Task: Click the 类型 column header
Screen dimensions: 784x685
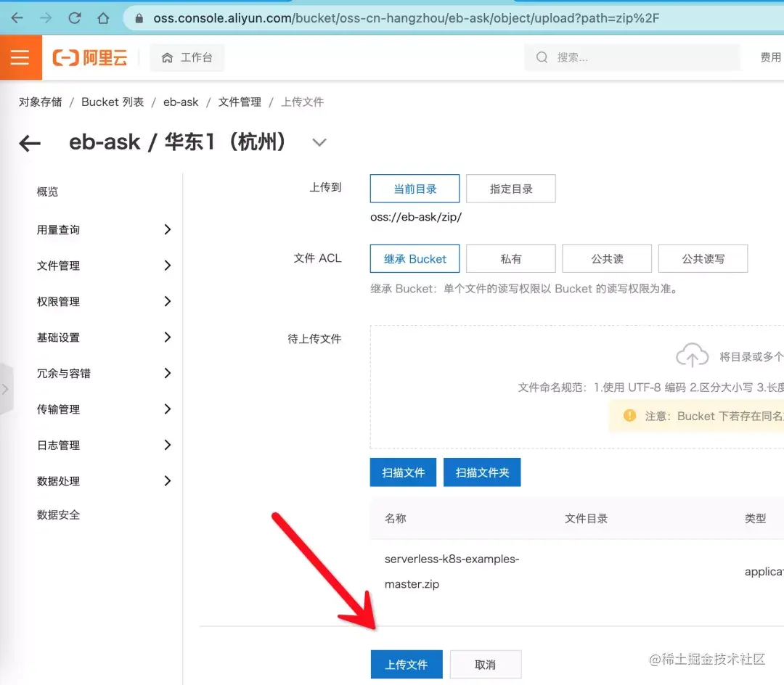Action: point(755,519)
